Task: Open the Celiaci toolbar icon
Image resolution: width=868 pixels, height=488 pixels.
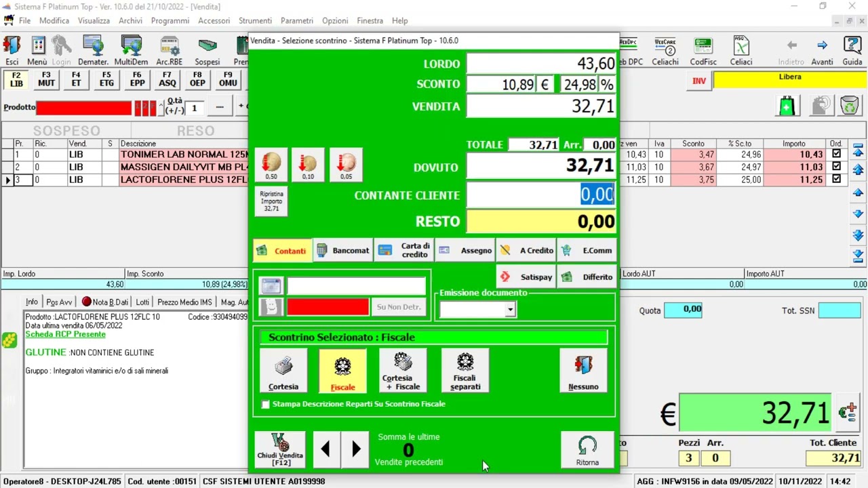Action: 741,51
